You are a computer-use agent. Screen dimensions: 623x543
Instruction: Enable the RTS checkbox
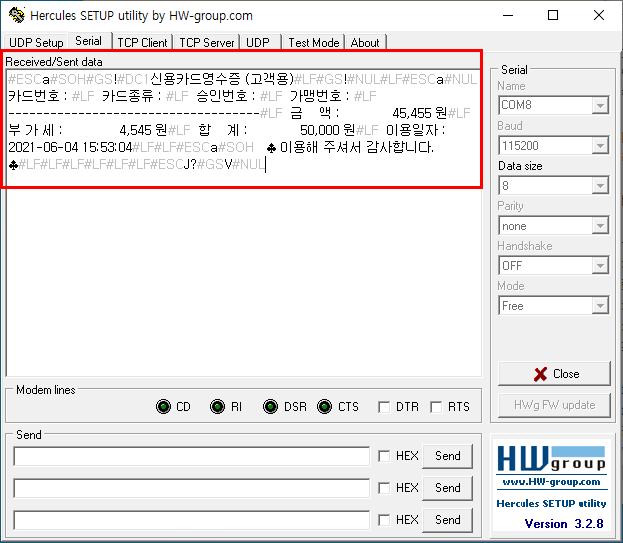(x=436, y=407)
